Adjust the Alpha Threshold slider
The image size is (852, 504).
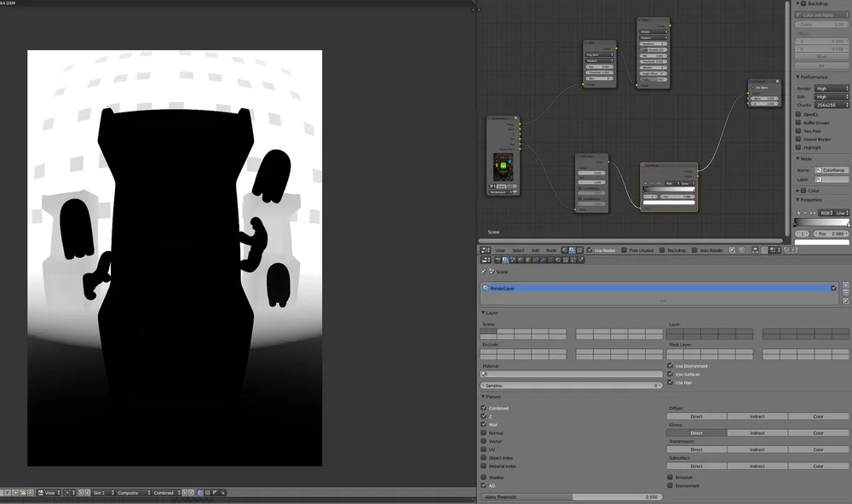pyautogui.click(x=571, y=497)
